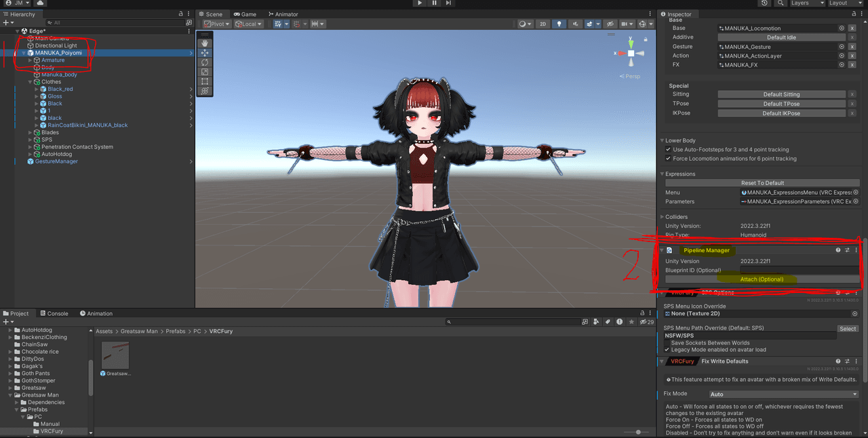Open Undo History icon
This screenshot has width=868, height=438.
(x=765, y=3)
